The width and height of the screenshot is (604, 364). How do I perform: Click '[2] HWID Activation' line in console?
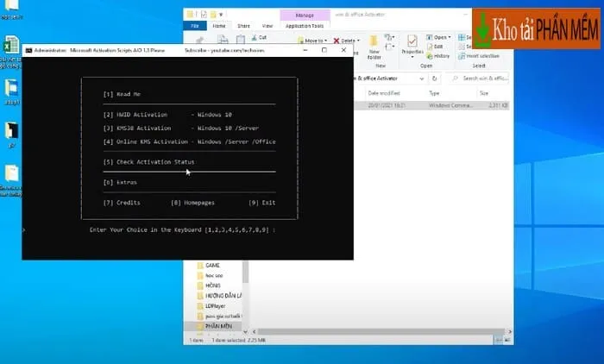167,115
